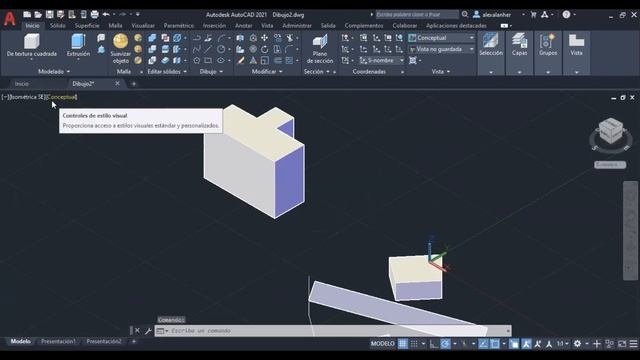The image size is (640, 360).
Task: Open the status bar customization menu
Action: pyautogui.click(x=633, y=344)
